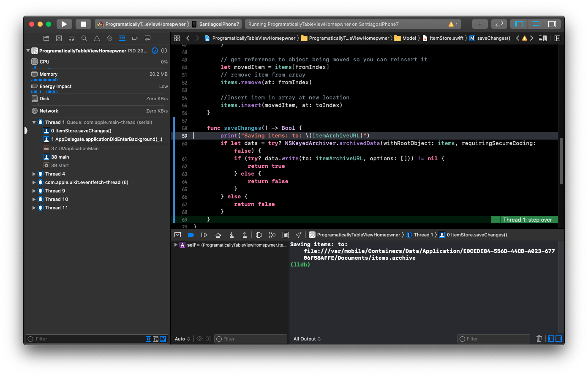Click the Step Over debug icon
The height and width of the screenshot is (376, 588).
tap(218, 235)
